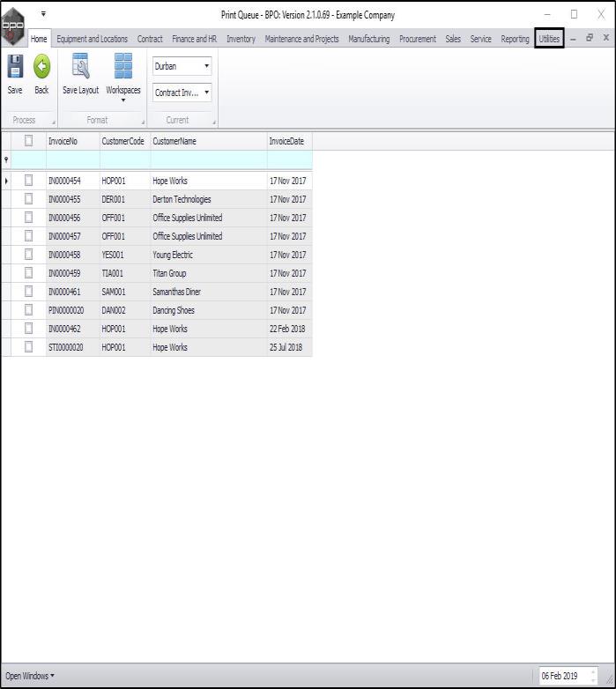Image resolution: width=616 pixels, height=689 pixels.
Task: Open the Maintenance and Projects tab
Action: [302, 39]
